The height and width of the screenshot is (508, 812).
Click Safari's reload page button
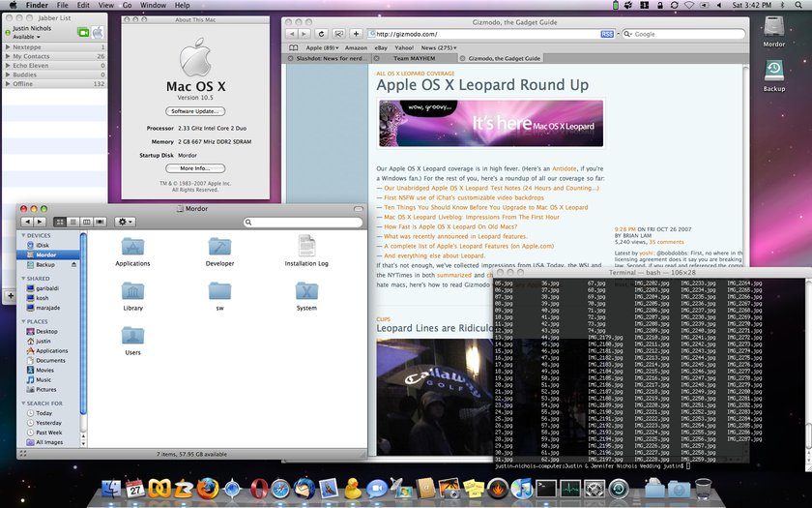(x=321, y=34)
